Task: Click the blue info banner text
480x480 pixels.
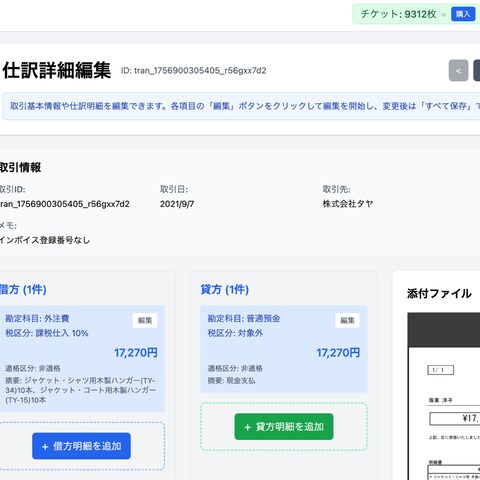Action: (x=245, y=106)
